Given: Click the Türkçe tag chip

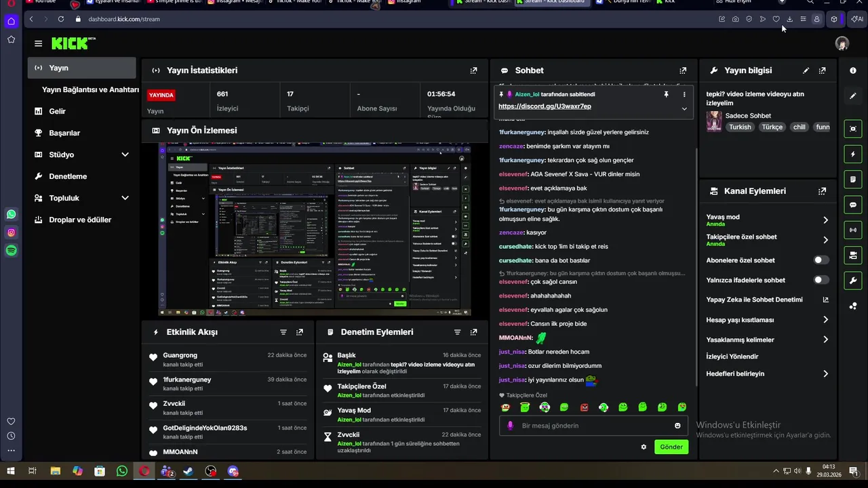Looking at the screenshot, I should pos(772,127).
